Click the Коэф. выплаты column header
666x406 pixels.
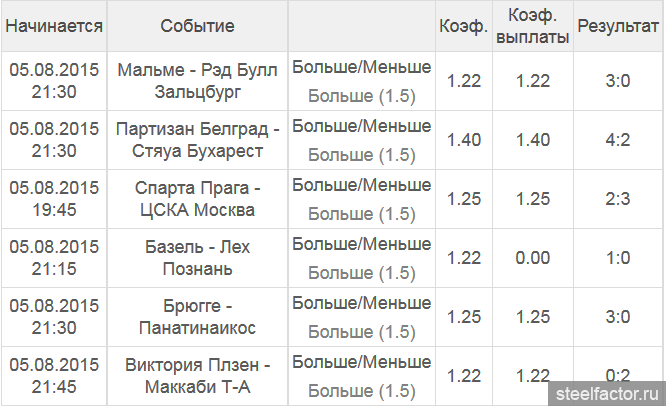(533, 25)
